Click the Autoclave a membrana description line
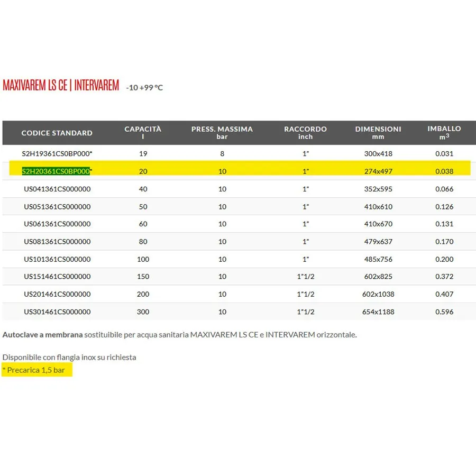Image resolution: width=476 pixels, height=476 pixels. (x=179, y=335)
